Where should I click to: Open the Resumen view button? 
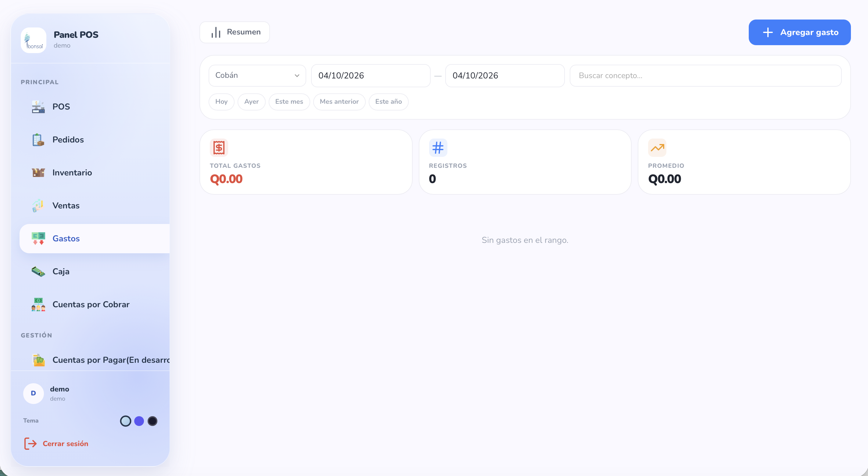click(235, 32)
